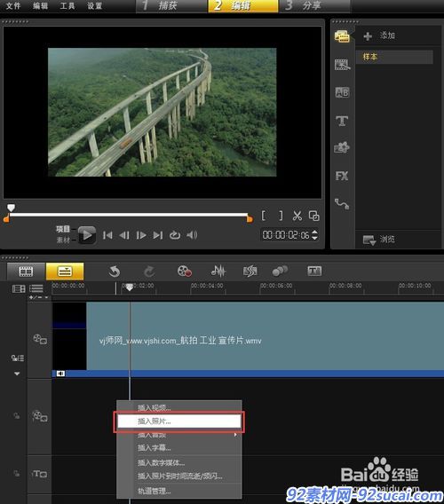Open the 编辑 menu in menu bar

click(40, 5)
